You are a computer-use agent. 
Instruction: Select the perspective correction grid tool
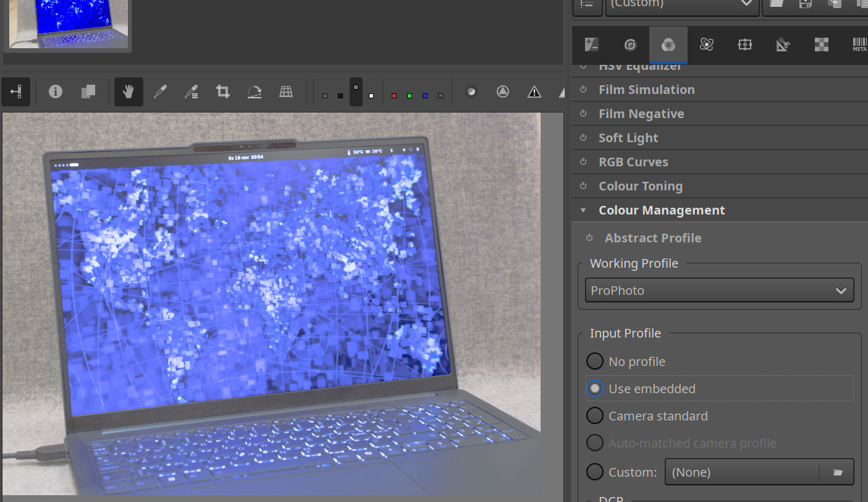tap(286, 92)
